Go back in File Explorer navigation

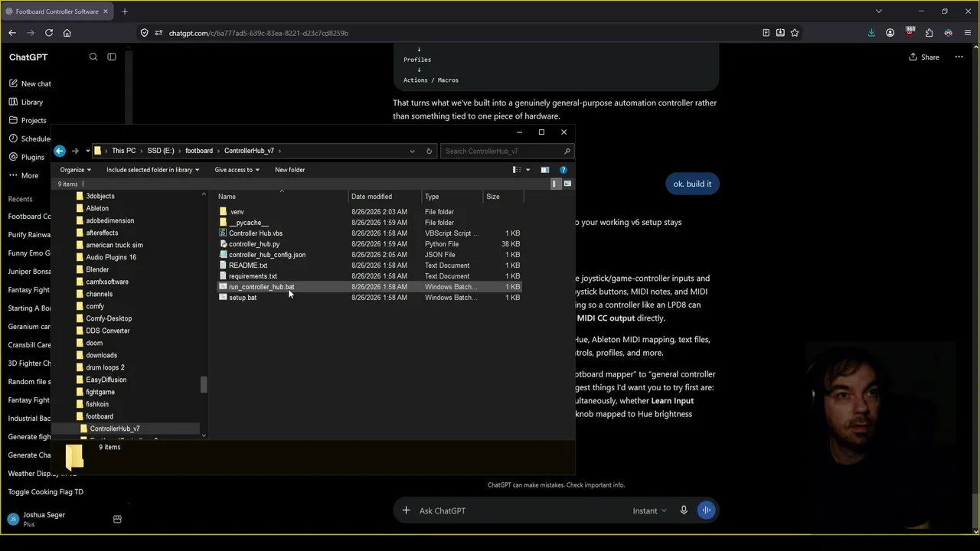(60, 151)
